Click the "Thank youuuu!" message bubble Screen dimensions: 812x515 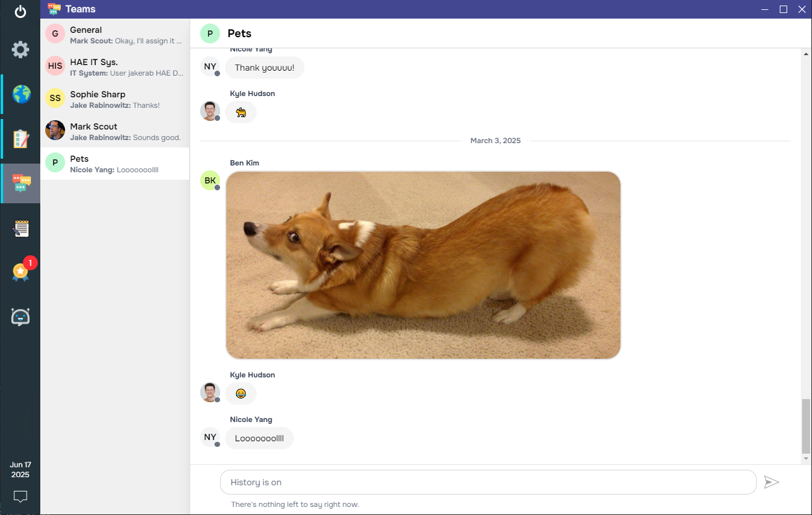[x=265, y=68]
